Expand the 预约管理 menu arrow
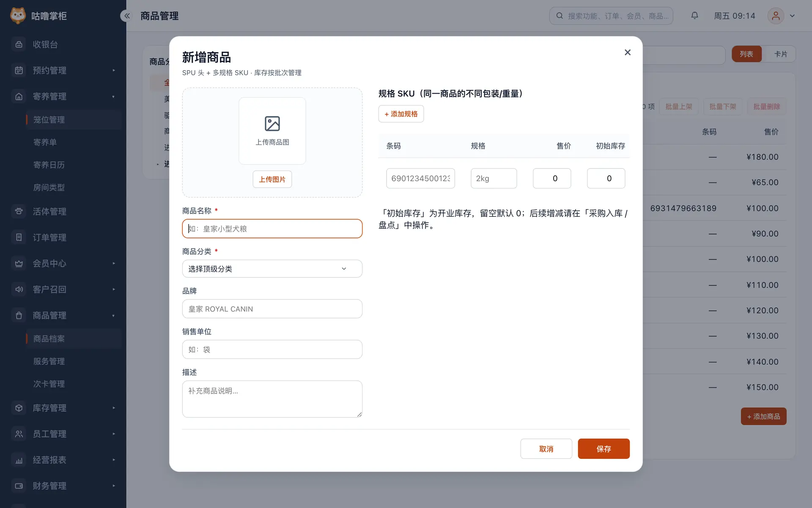The image size is (812, 508). (x=114, y=70)
